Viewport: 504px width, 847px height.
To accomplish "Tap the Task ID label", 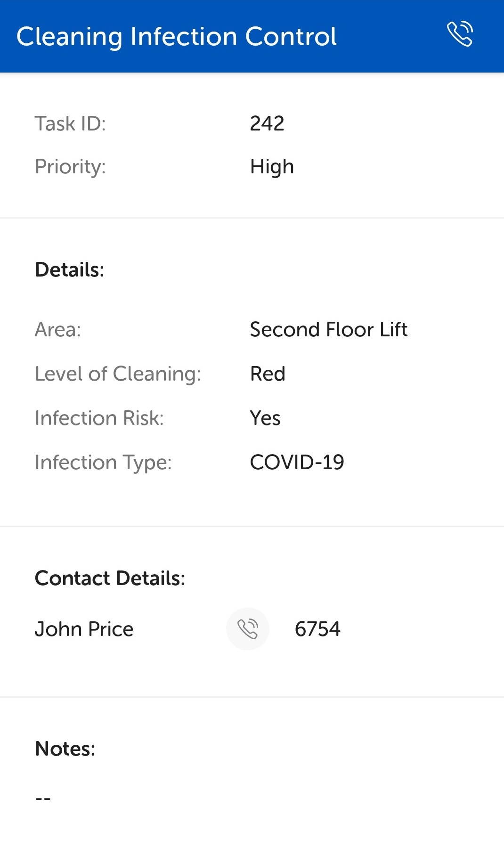I will pyautogui.click(x=71, y=123).
